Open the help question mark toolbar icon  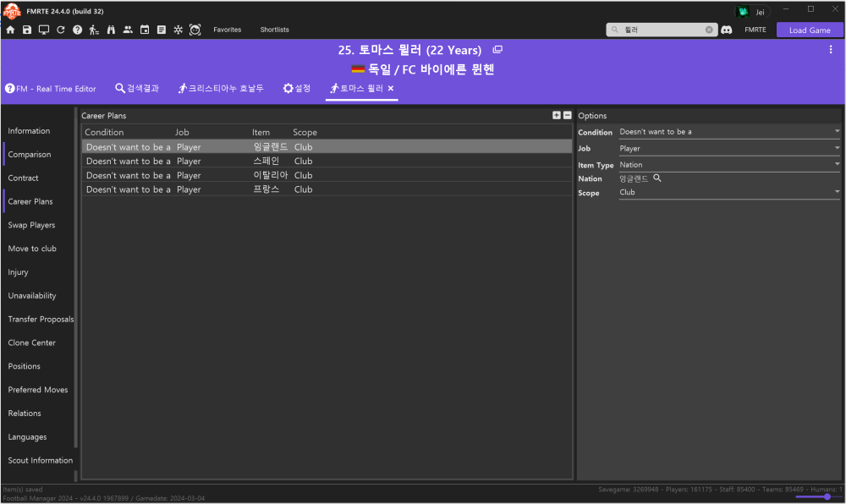pyautogui.click(x=77, y=30)
